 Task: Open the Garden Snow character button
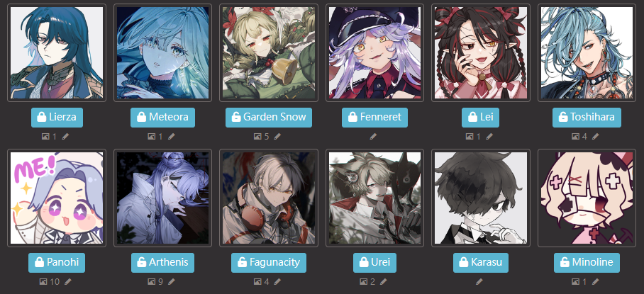point(269,118)
